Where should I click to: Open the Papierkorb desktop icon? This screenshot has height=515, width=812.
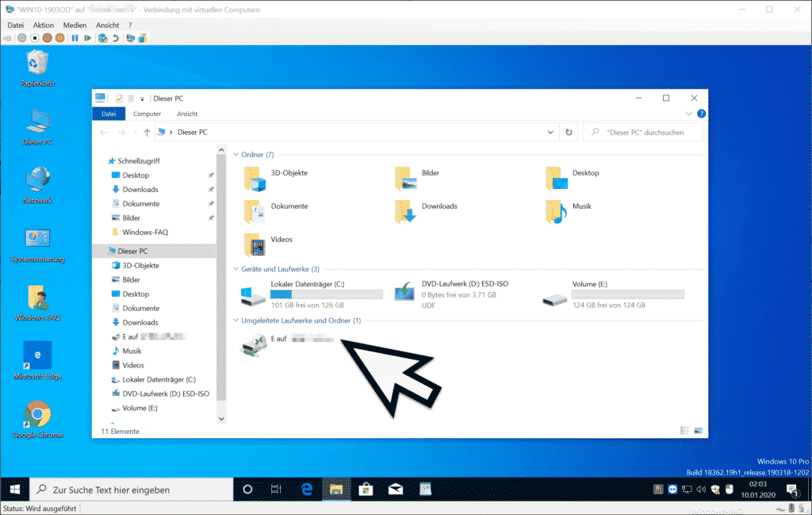(37, 68)
